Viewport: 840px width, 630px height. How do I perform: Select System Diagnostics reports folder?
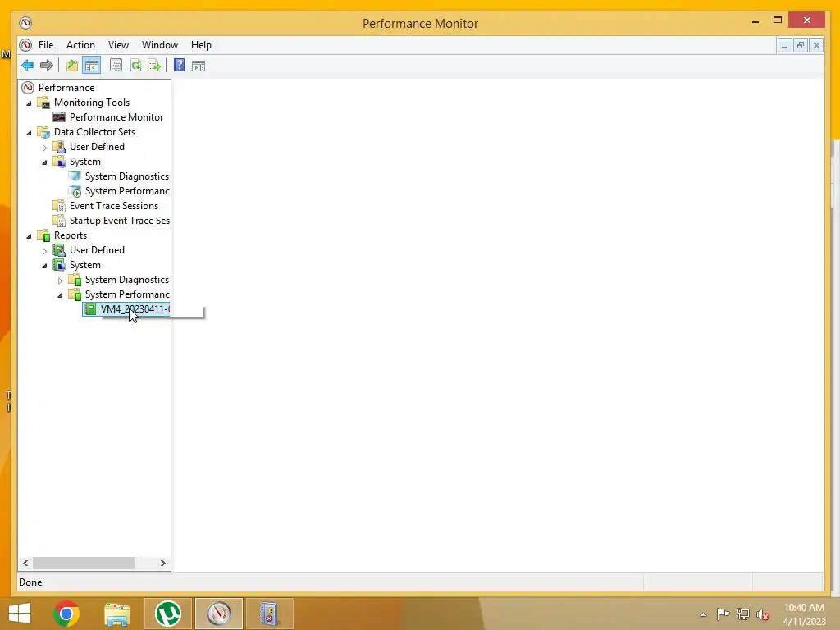click(x=127, y=280)
